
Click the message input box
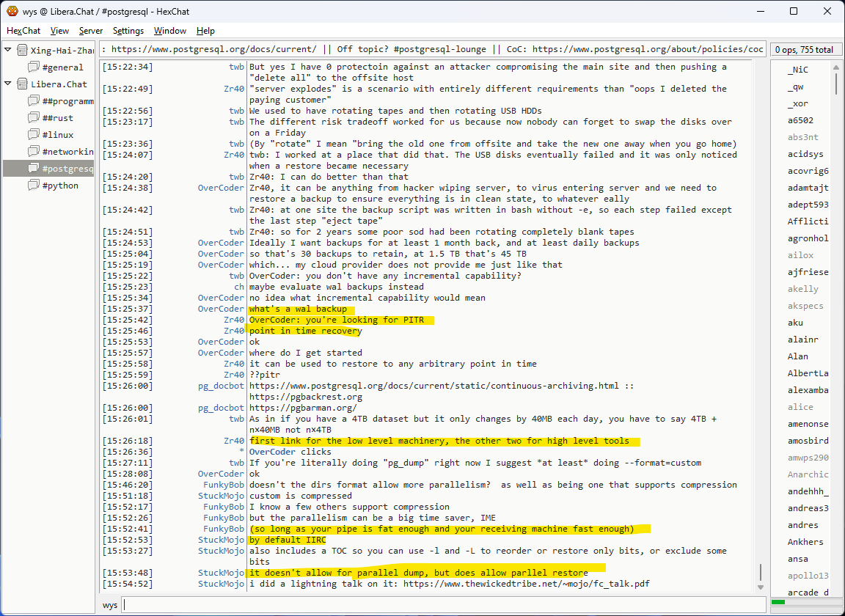[440, 605]
